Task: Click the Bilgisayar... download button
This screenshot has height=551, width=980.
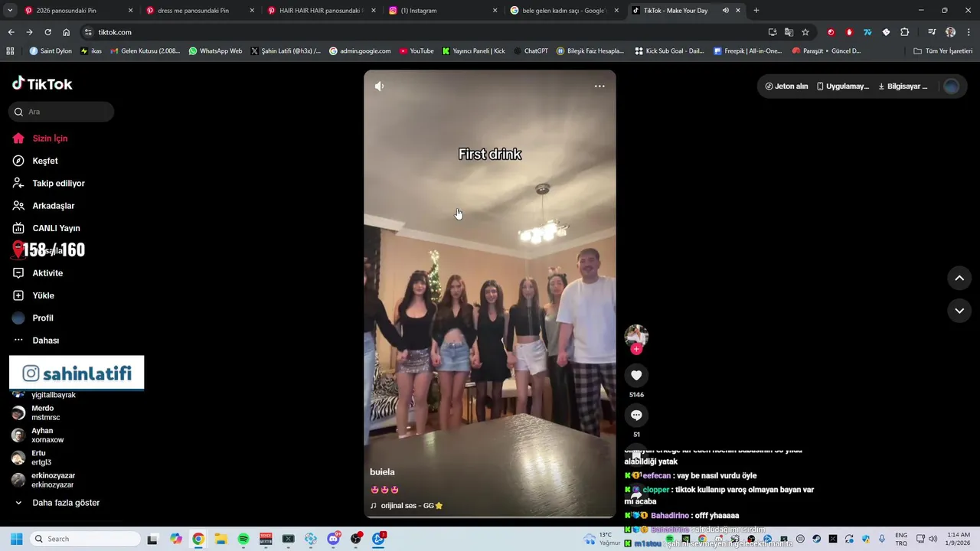Action: coord(903,86)
